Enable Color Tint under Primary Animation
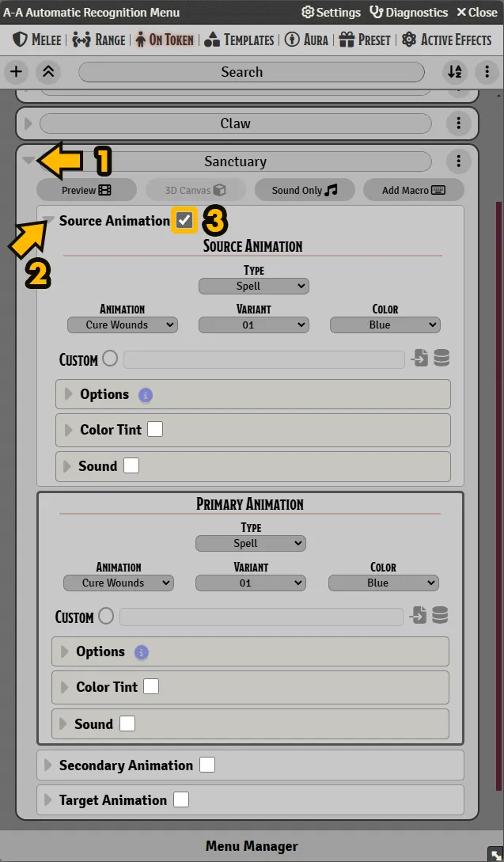Screen dimensions: 504x862 point(151,686)
